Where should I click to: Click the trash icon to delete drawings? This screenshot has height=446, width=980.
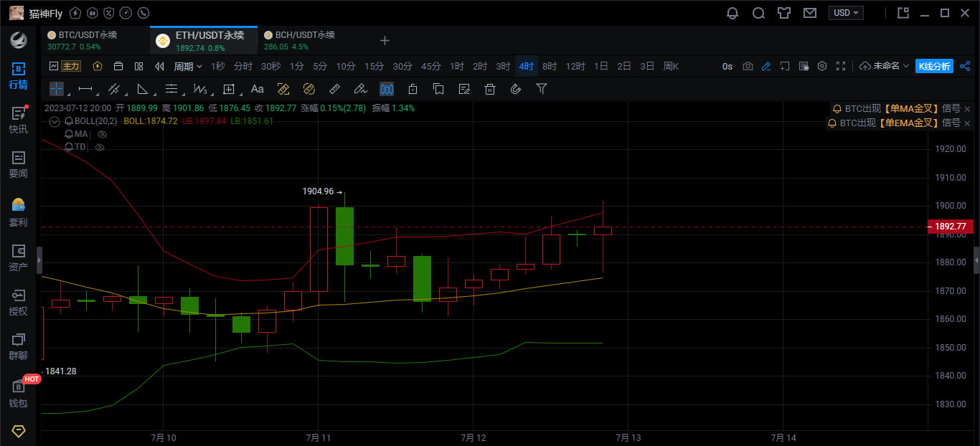point(490,89)
